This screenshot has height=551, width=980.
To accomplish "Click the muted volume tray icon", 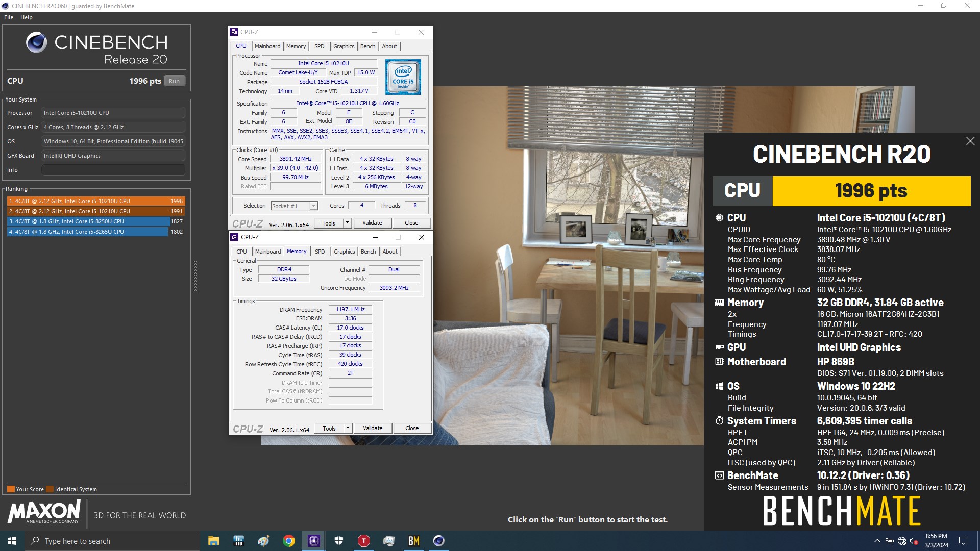I will click(914, 541).
